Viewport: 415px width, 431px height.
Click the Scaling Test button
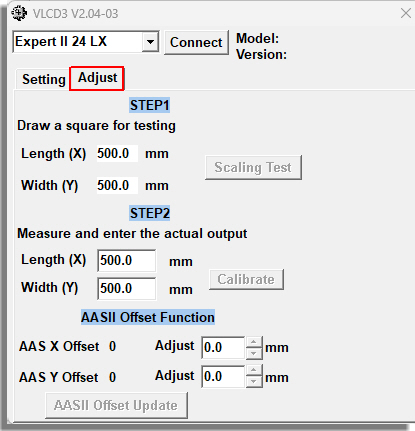pos(253,167)
